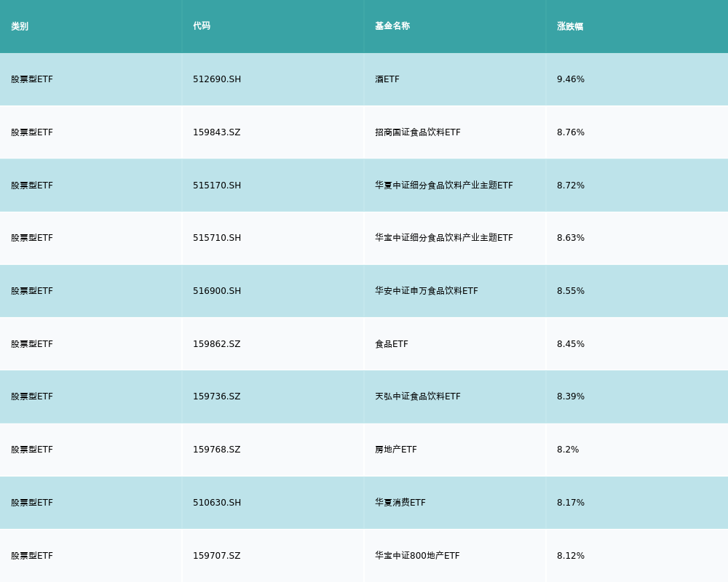
Task: Select fund code 512690.SH
Action: (x=217, y=79)
